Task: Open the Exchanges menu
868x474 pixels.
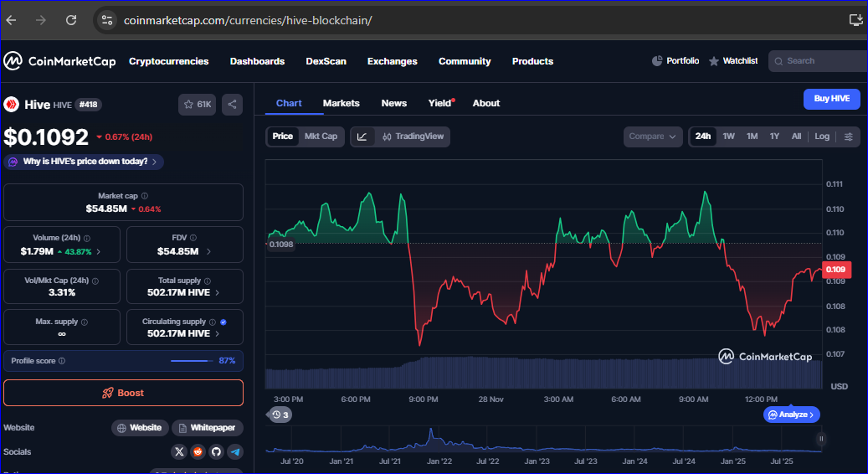Action: 393,61
